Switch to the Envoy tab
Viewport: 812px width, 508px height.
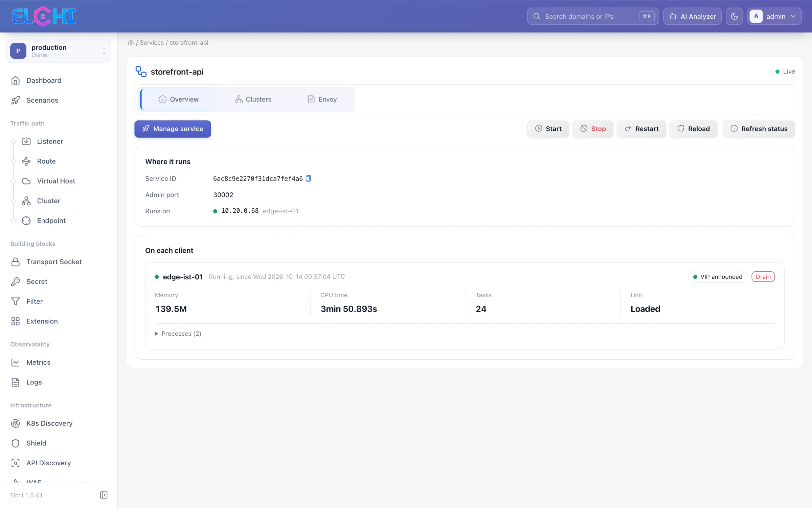[322, 99]
